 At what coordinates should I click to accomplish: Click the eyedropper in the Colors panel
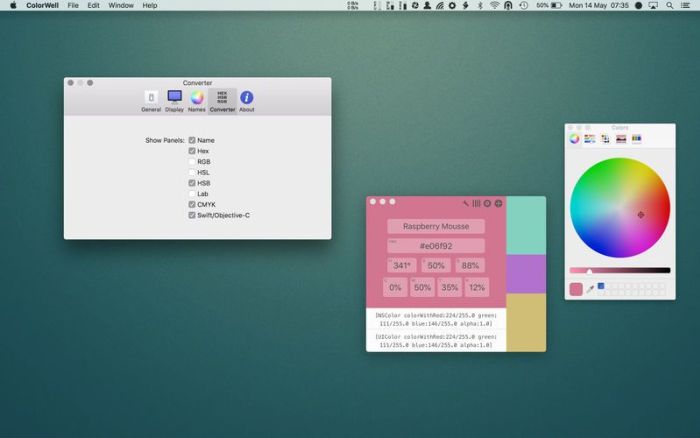point(590,288)
